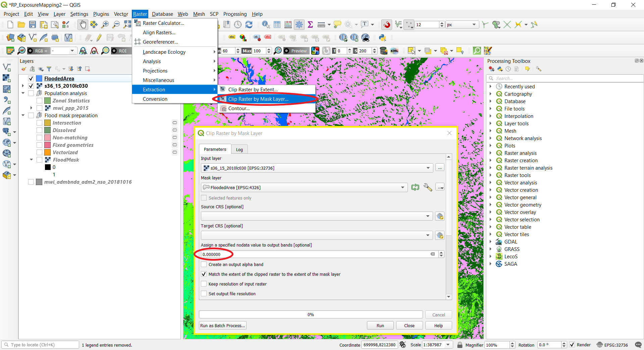Choose Clip Raster by Extent from the menu
Image resolution: width=644 pixels, height=350 pixels.
click(253, 89)
